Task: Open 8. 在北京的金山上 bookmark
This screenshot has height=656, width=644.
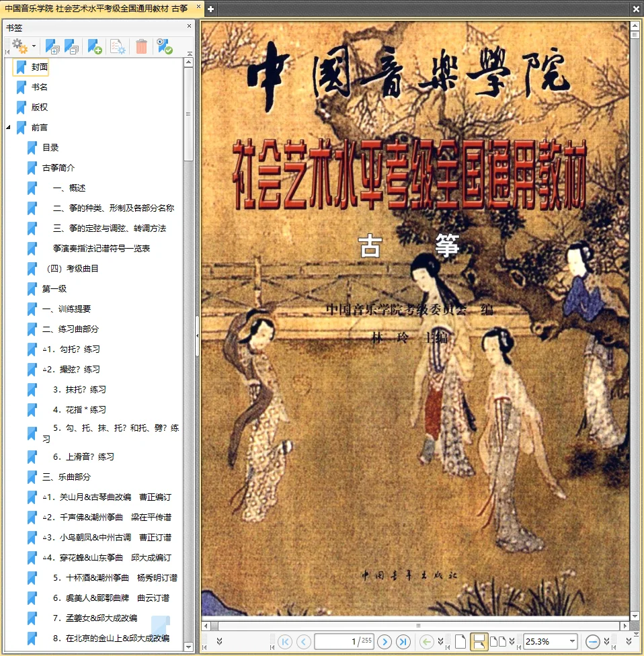Action: click(x=111, y=638)
